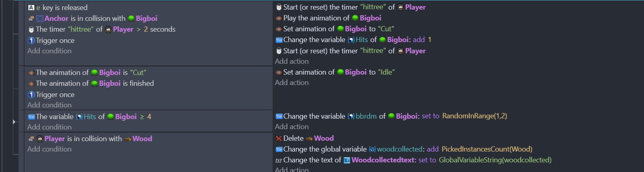
Task: Click the timer icon on the first Start timer action
Action: (x=279, y=7)
